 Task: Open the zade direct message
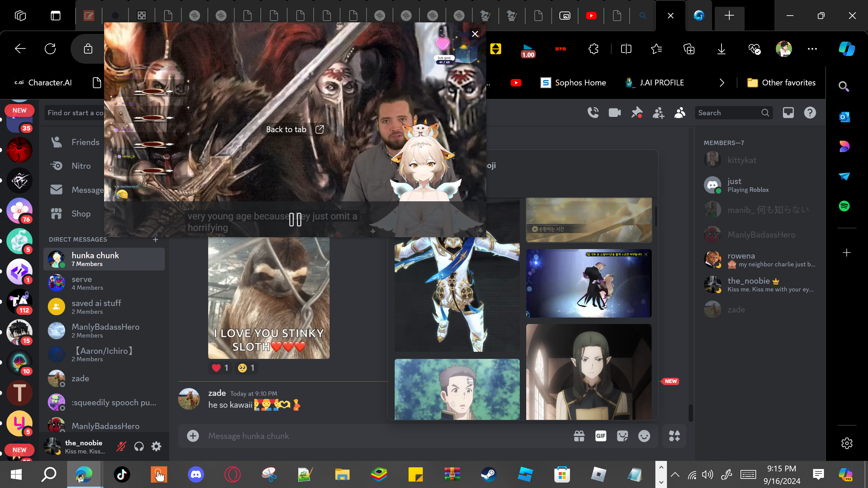(x=104, y=378)
